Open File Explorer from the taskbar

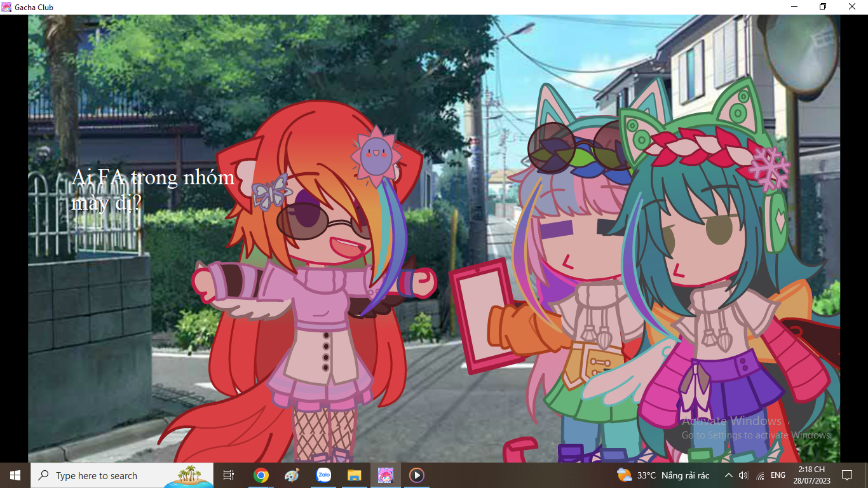click(355, 475)
